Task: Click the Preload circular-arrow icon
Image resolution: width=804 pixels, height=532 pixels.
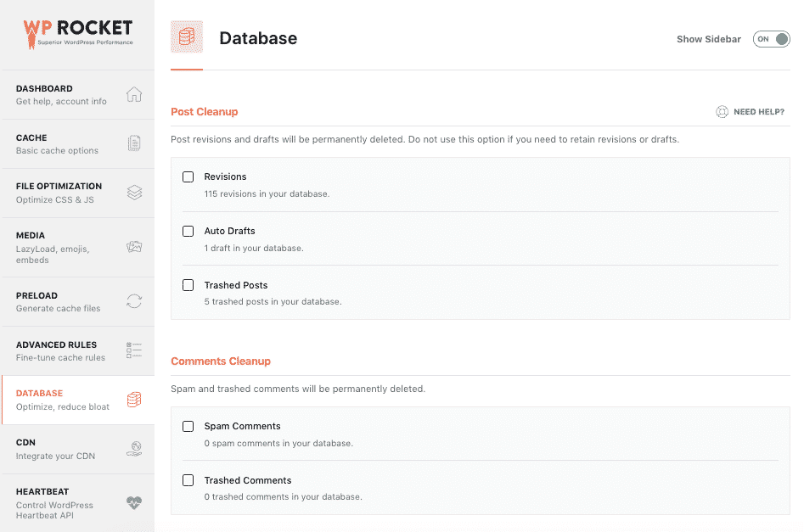Action: click(134, 301)
